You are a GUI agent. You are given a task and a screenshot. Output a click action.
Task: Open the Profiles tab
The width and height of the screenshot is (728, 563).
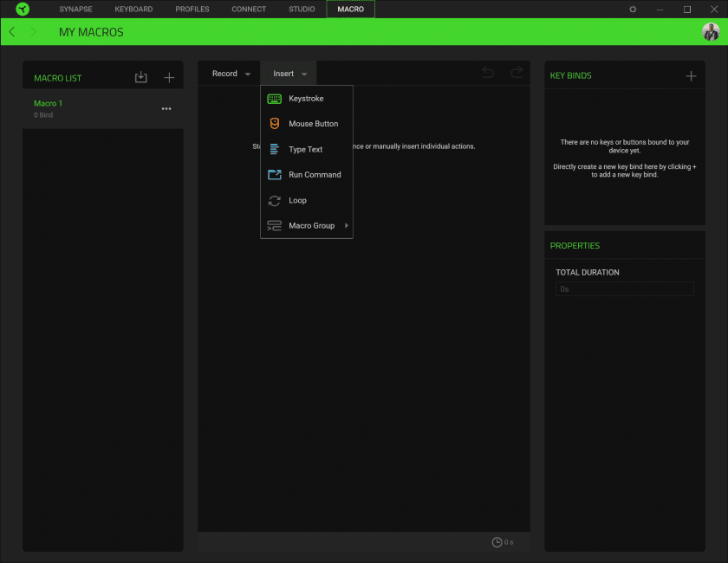point(192,9)
